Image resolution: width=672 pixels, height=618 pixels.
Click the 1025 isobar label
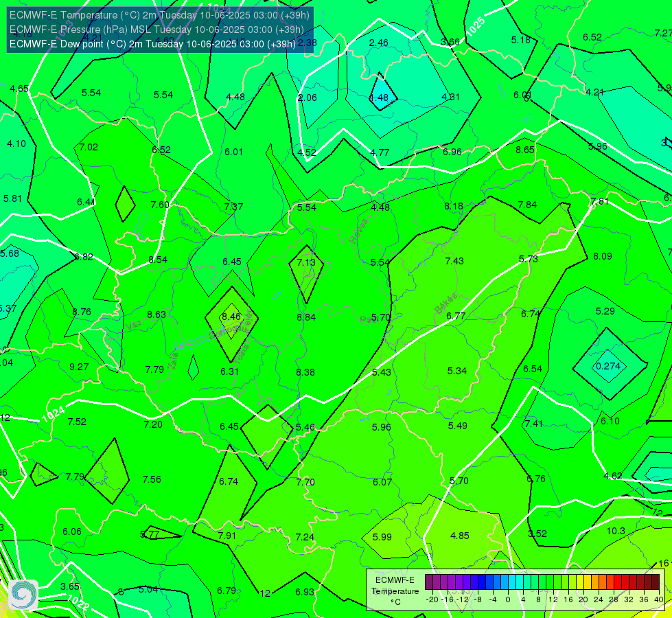point(475,26)
